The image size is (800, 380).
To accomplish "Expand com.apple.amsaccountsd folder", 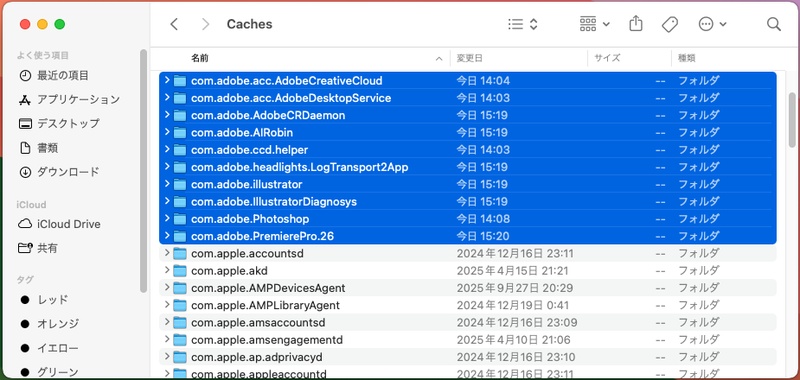I will (167, 322).
